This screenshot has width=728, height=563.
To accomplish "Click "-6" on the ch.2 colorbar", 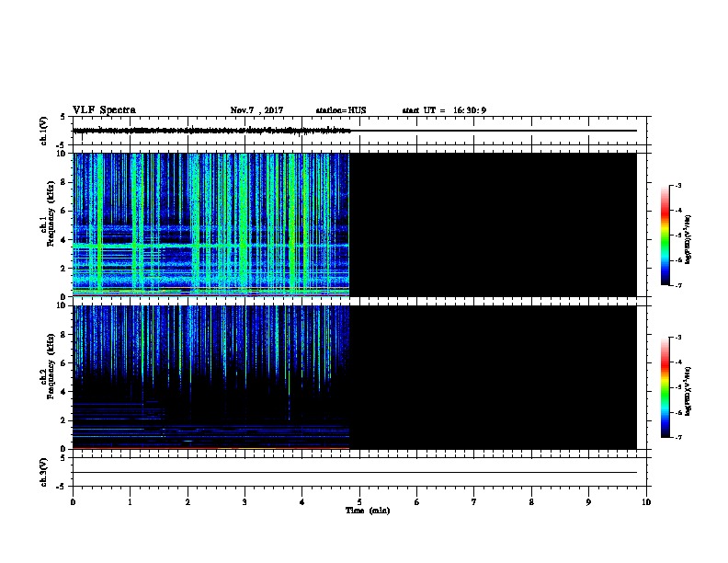I will coord(678,412).
